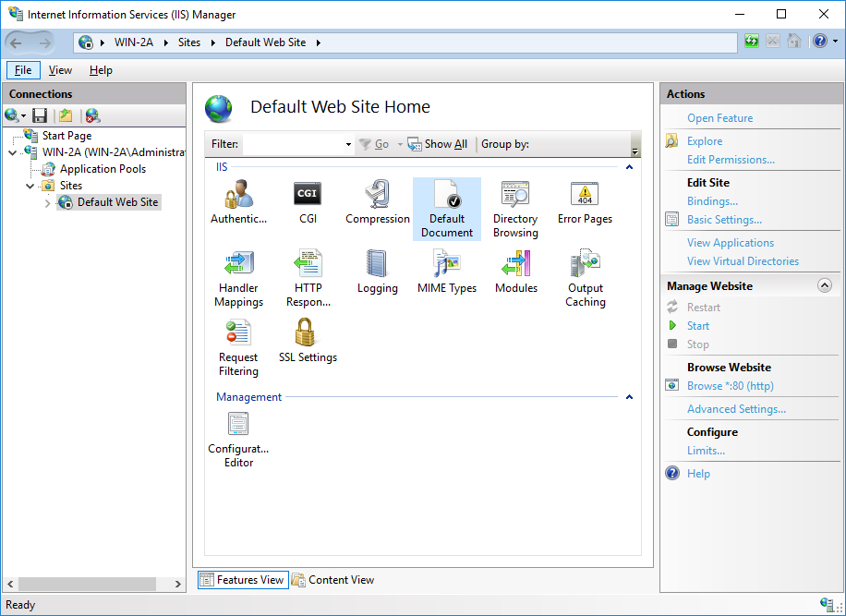Click the Logging feature icon

point(377,264)
